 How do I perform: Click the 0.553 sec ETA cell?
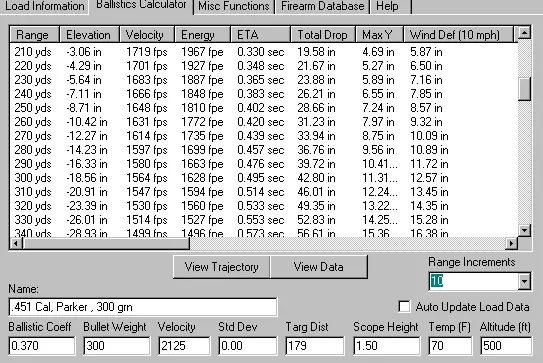coord(261,220)
